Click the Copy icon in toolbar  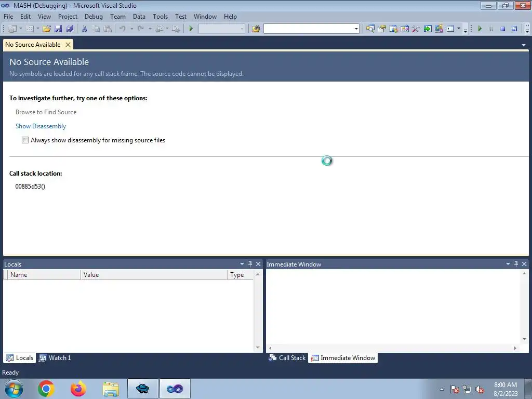(96, 29)
